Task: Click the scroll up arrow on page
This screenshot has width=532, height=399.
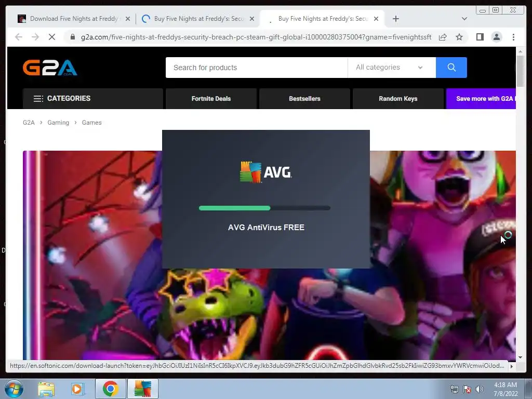Action: [520, 51]
